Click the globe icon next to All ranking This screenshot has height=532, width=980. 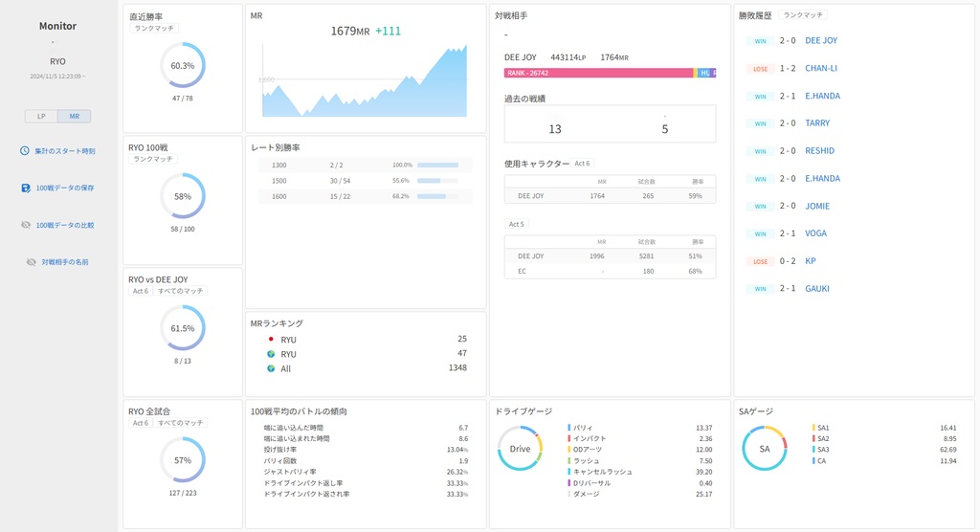click(271, 368)
